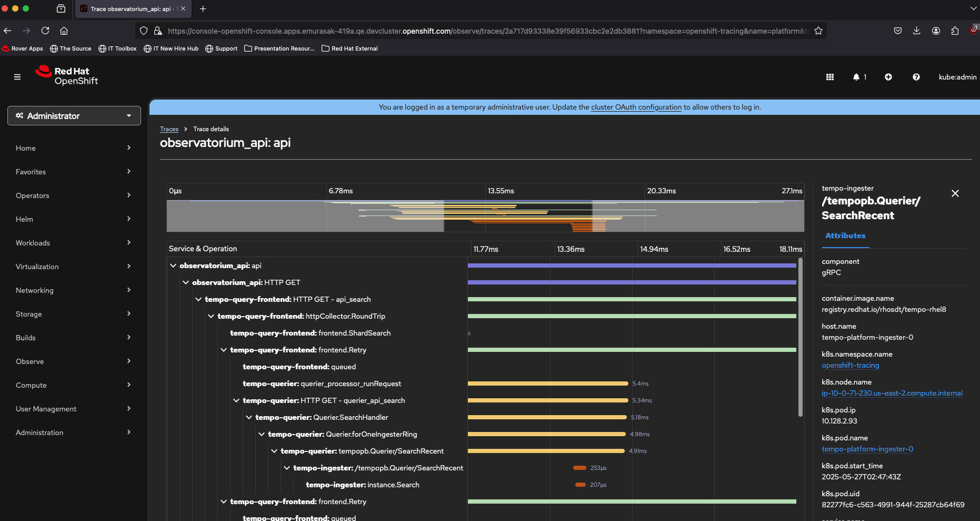Screen dimensions: 980x521
Task: Open the cluster OAuth configuration link
Action: click(x=636, y=107)
